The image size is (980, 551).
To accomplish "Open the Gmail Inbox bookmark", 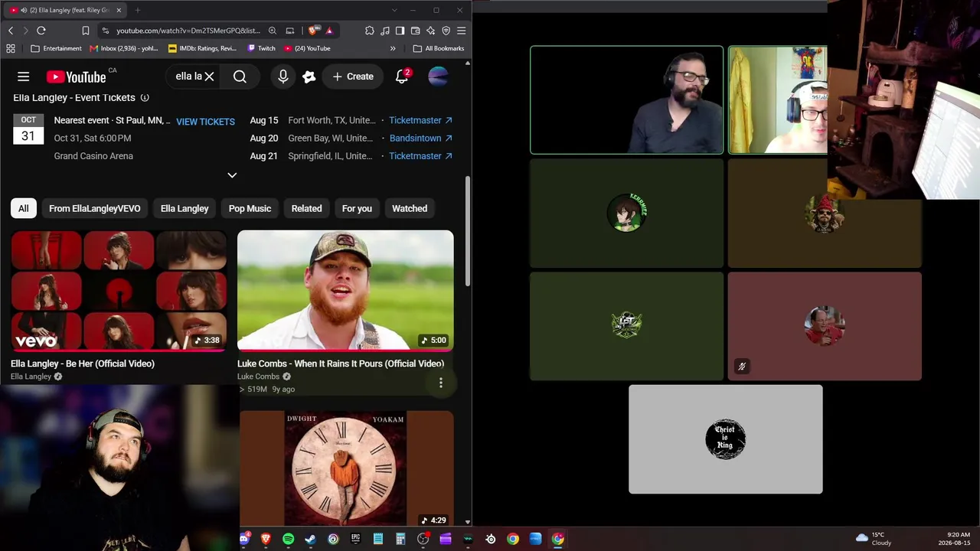I will [123, 48].
